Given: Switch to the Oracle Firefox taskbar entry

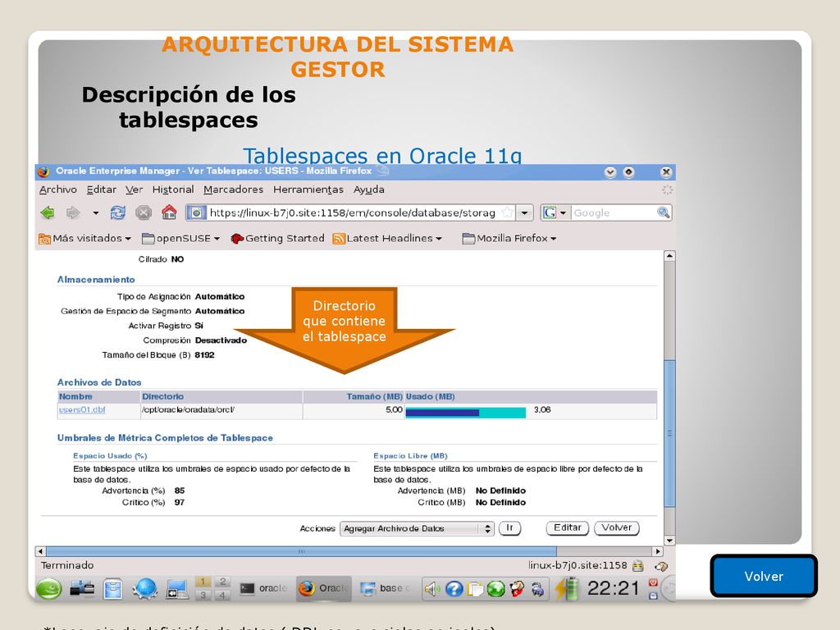Looking at the screenshot, I should point(324,589).
